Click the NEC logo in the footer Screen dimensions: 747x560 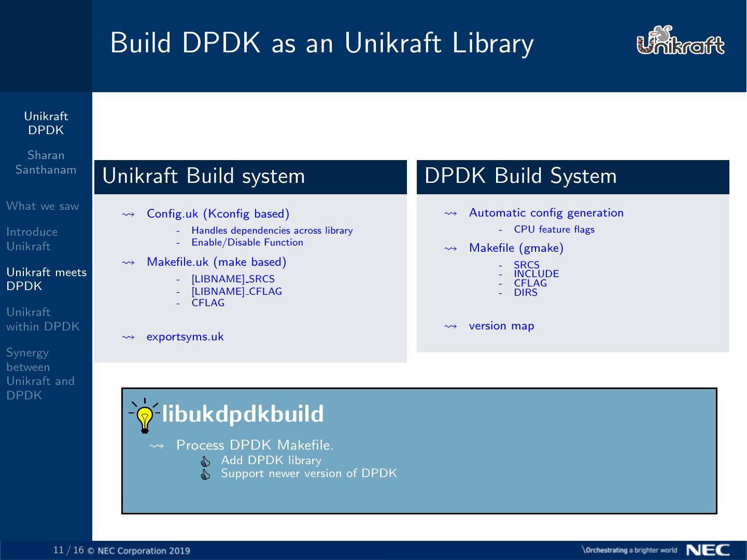click(x=709, y=551)
